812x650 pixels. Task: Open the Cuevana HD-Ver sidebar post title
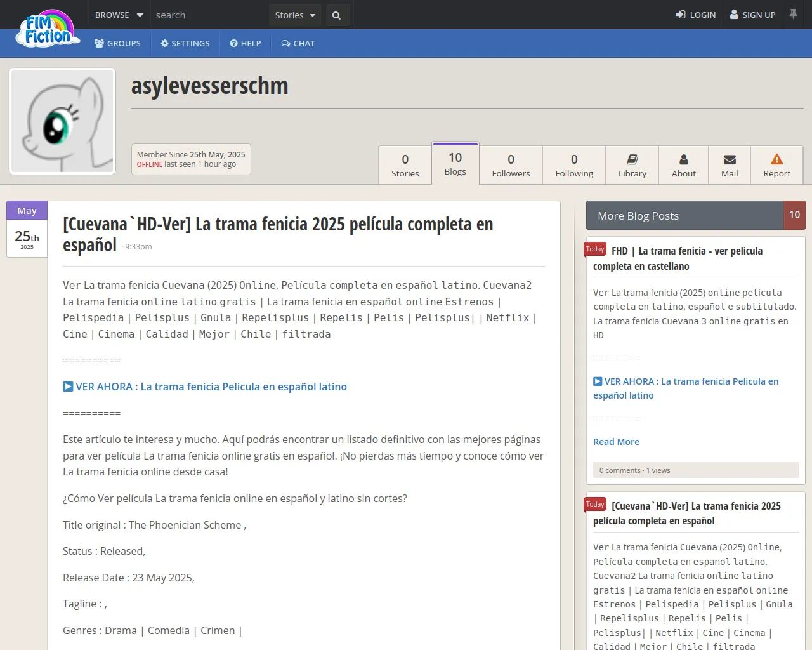[687, 513]
